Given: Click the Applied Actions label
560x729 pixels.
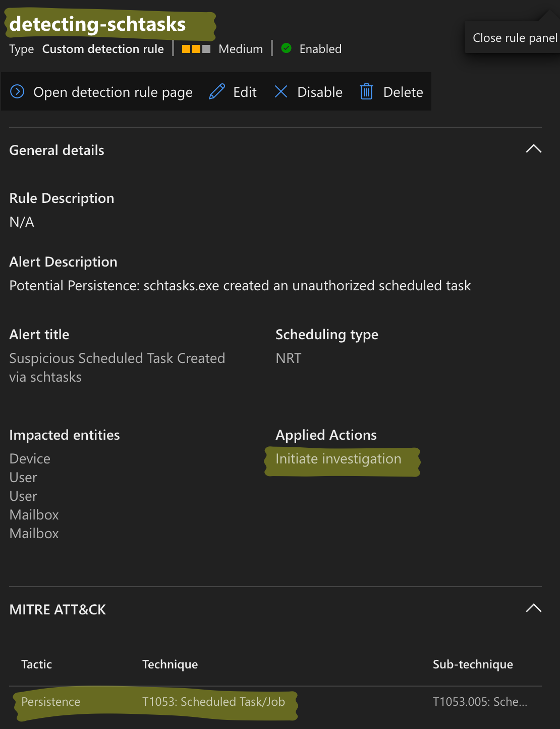Looking at the screenshot, I should (x=326, y=435).
